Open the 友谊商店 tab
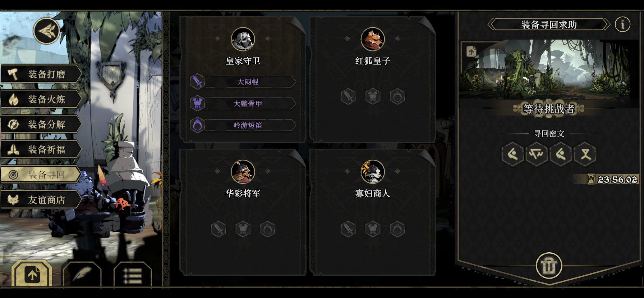The width and height of the screenshot is (644, 298). (41, 200)
